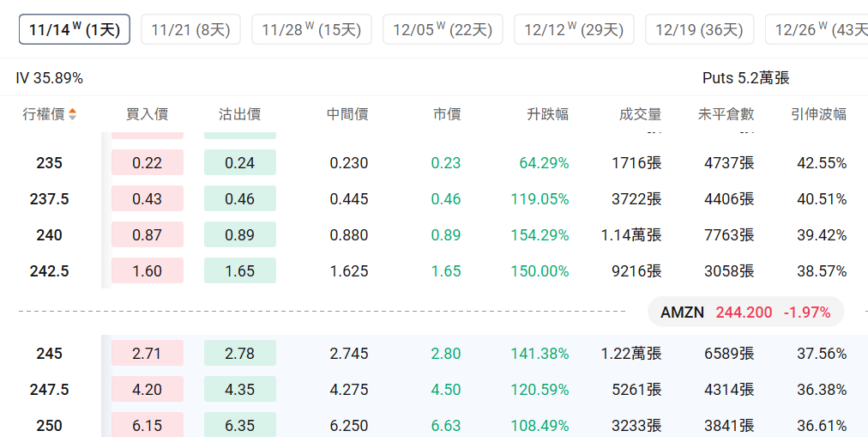
Task: Sort by strike price using 行權價 arrows
Action: coord(72,114)
